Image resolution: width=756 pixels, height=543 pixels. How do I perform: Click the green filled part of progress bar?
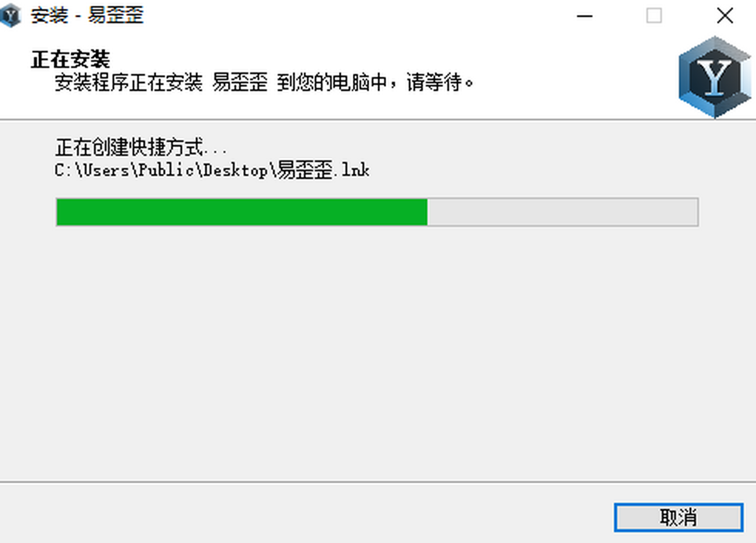(242, 212)
